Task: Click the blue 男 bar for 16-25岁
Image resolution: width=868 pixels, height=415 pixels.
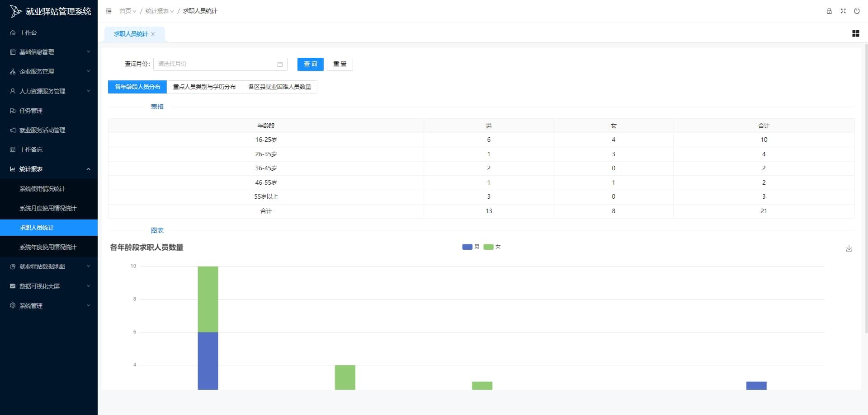Action: pyautogui.click(x=208, y=361)
